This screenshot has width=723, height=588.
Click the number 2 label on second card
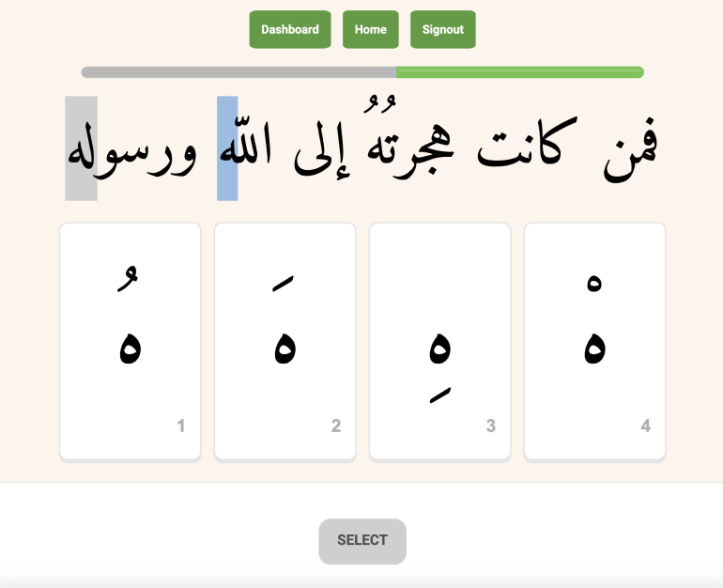336,426
